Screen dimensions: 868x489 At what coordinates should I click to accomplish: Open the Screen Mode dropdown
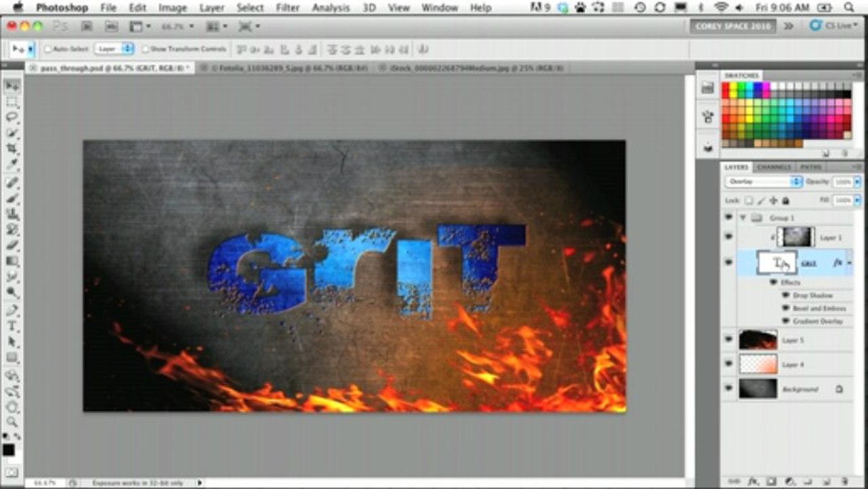pyautogui.click(x=248, y=26)
